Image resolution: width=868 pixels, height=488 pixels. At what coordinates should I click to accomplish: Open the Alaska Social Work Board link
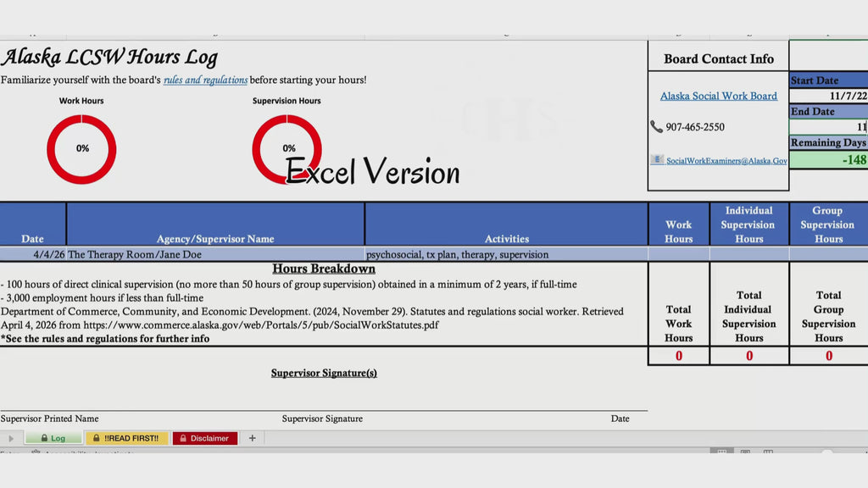[718, 96]
